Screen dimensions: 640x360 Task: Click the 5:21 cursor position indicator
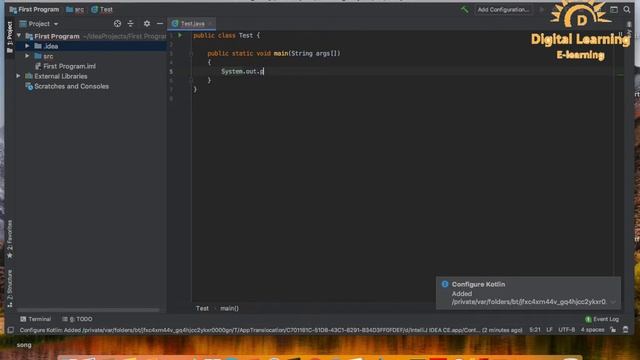tap(535, 330)
